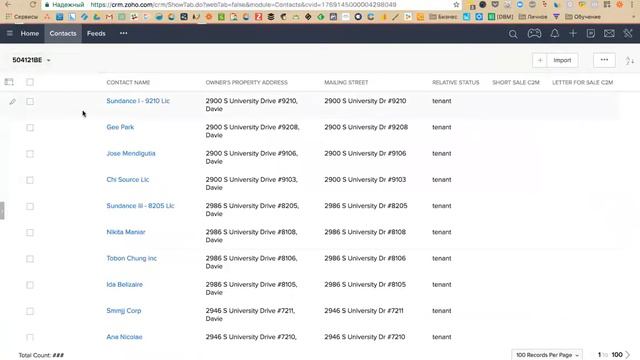The height and width of the screenshot is (360, 640).
Task: Check the Sundance III - 8205 Llc row
Action: pos(30,206)
